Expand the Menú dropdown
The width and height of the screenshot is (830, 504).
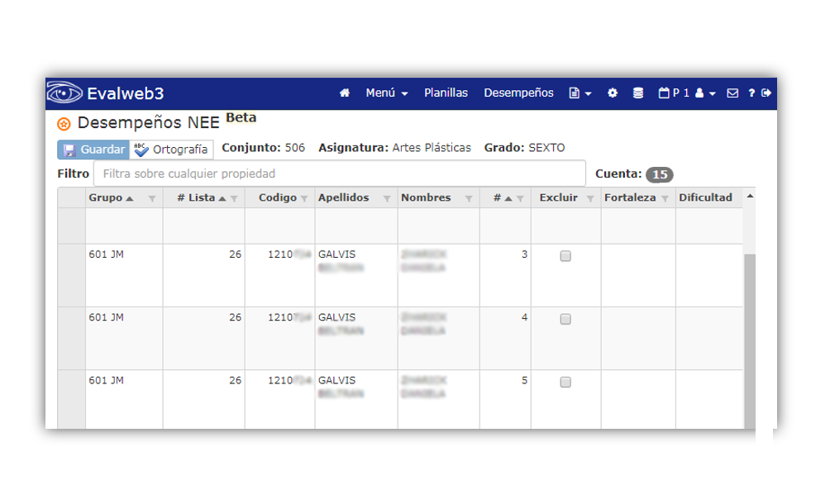pyautogui.click(x=386, y=93)
